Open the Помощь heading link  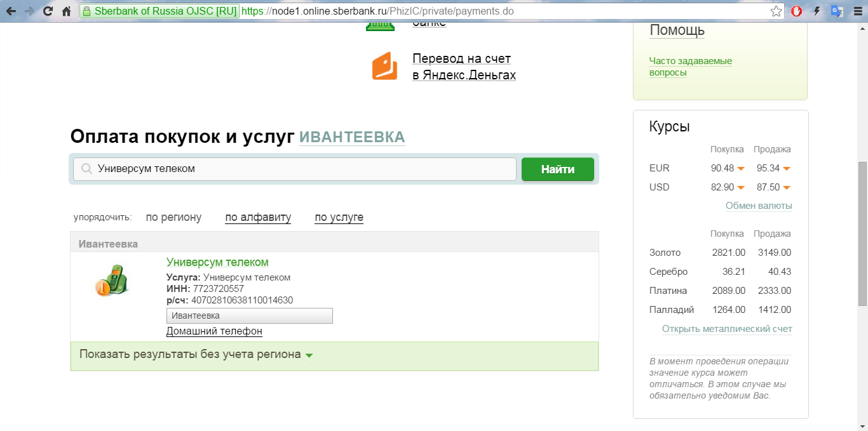(x=677, y=30)
